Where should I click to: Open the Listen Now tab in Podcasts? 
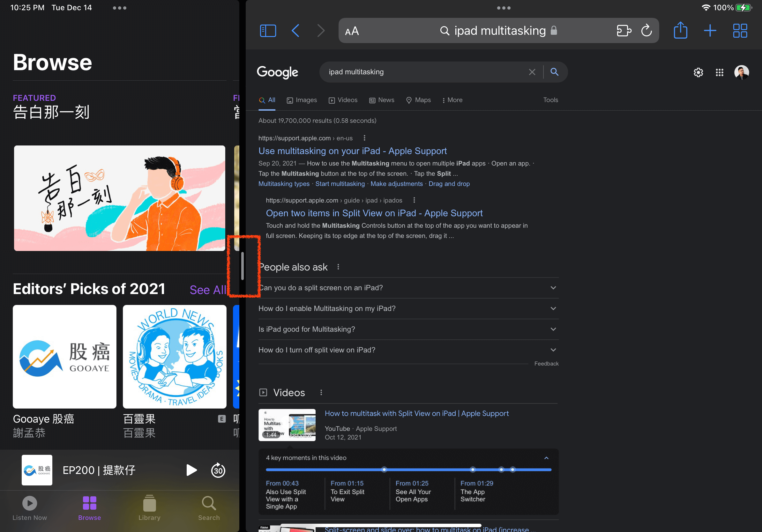tap(30, 508)
